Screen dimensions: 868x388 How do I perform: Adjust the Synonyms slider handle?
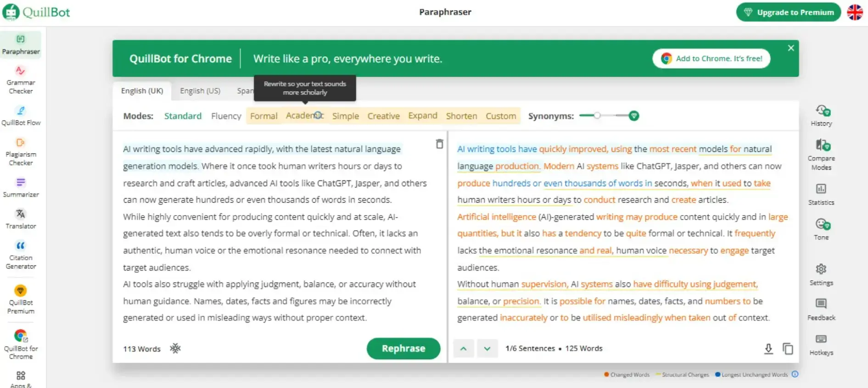[x=597, y=116]
